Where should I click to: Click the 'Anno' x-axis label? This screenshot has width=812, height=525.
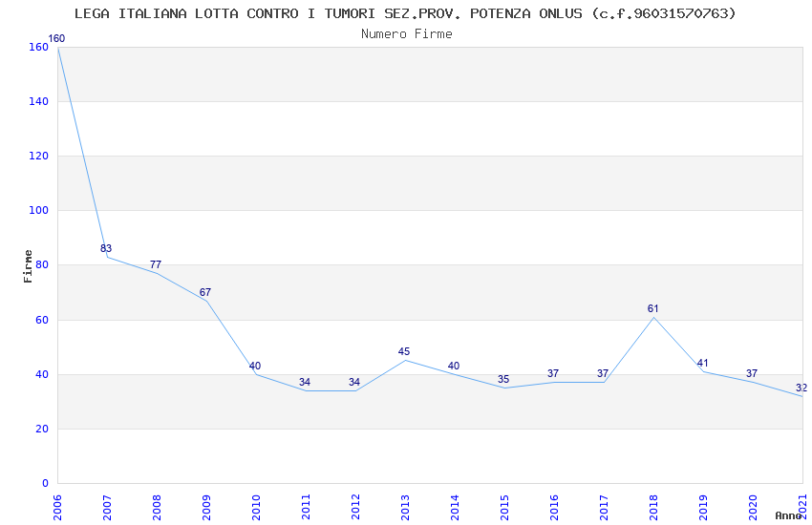788,515
